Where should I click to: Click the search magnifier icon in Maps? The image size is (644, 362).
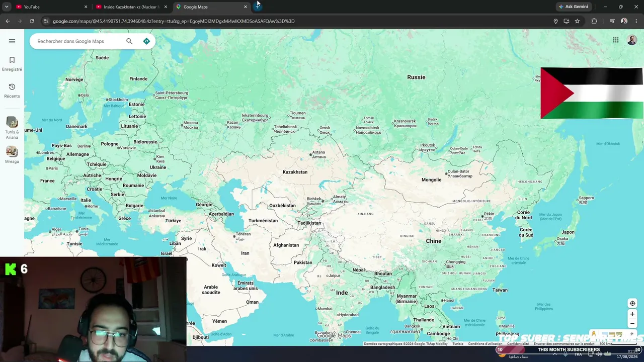(x=129, y=41)
